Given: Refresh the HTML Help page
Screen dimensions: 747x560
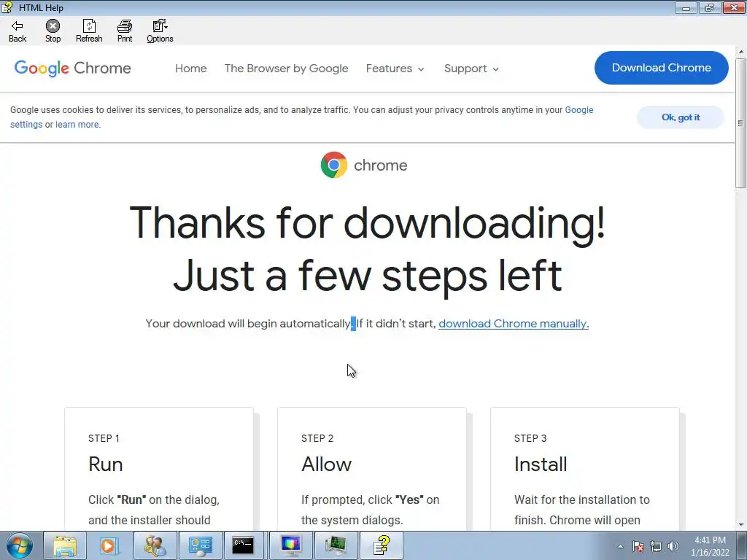Looking at the screenshot, I should coord(89,31).
